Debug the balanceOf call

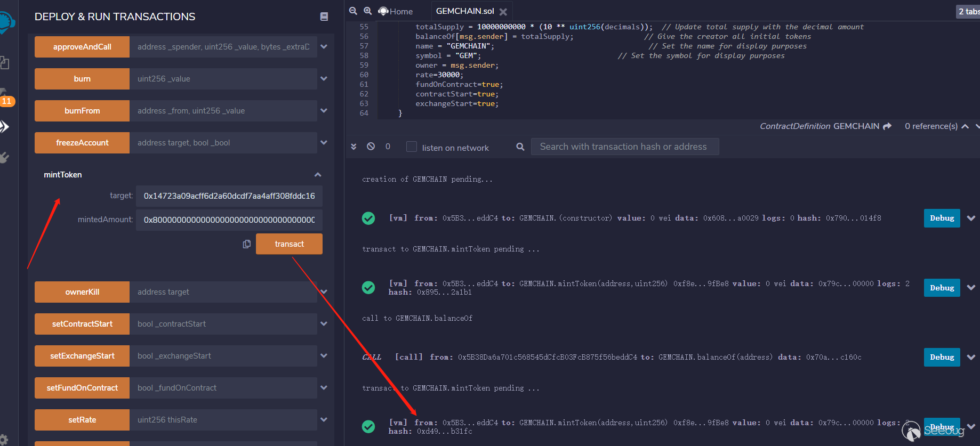[x=942, y=357]
